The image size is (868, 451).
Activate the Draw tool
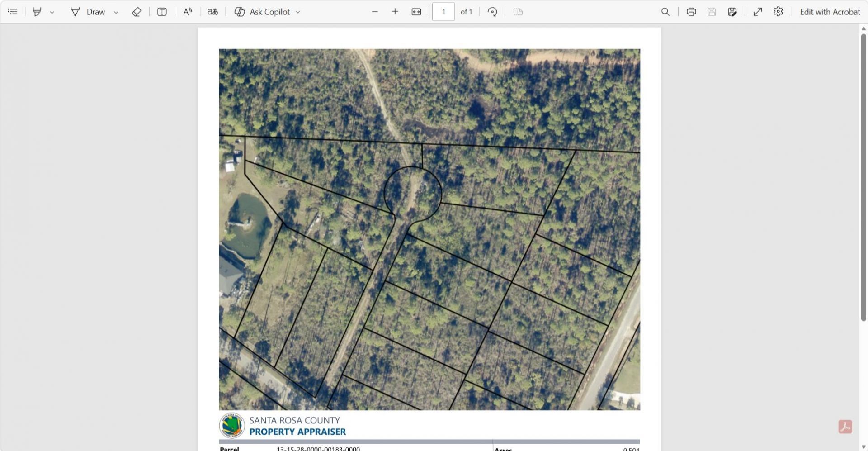[88, 12]
